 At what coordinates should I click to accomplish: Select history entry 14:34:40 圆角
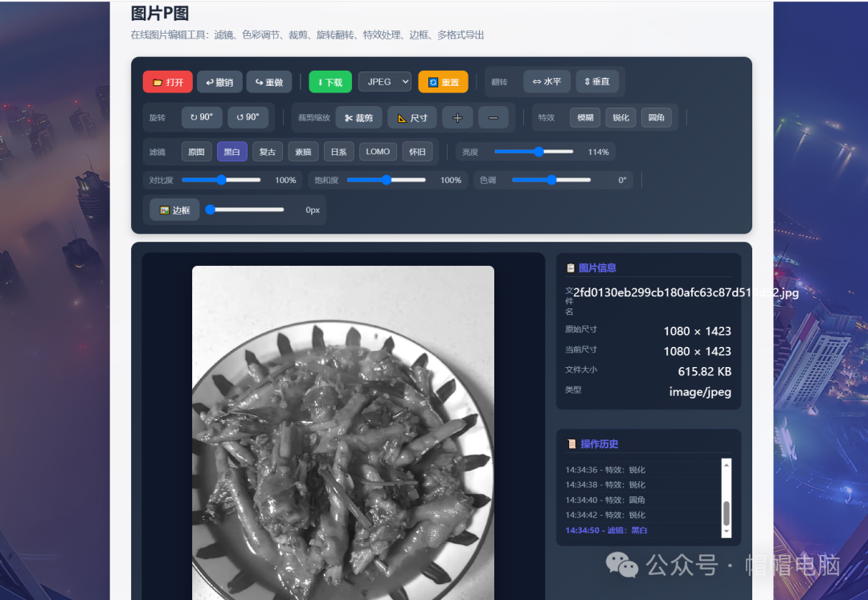pyautogui.click(x=605, y=500)
